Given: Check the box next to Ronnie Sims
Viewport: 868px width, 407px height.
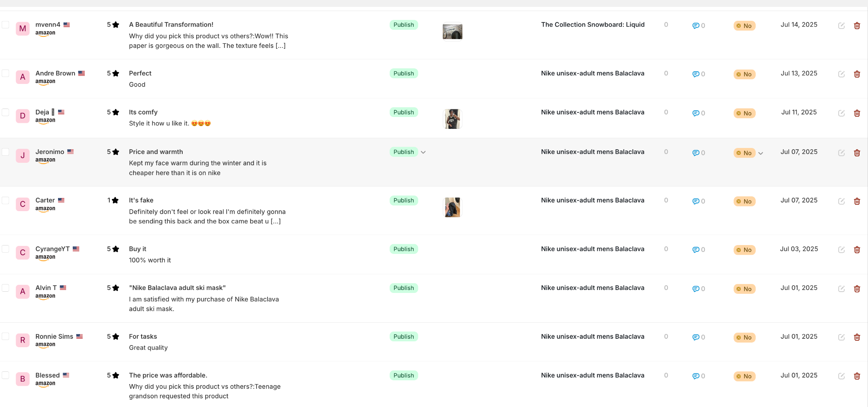Looking at the screenshot, I should click(6, 336).
